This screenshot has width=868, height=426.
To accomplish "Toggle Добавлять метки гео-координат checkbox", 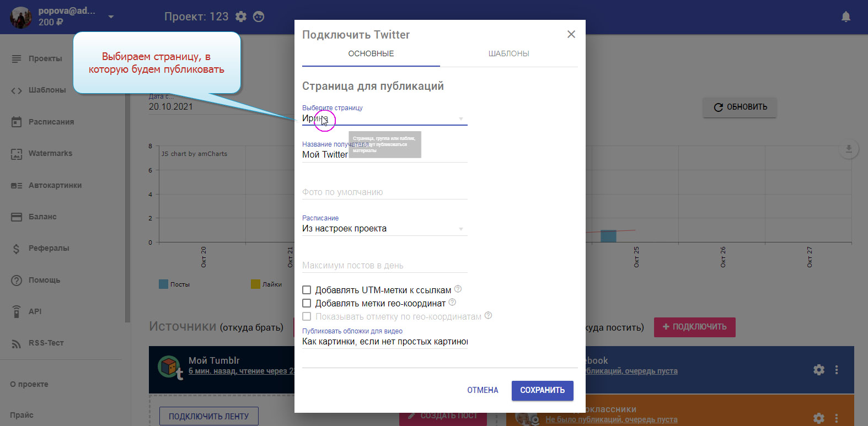I will tap(307, 303).
